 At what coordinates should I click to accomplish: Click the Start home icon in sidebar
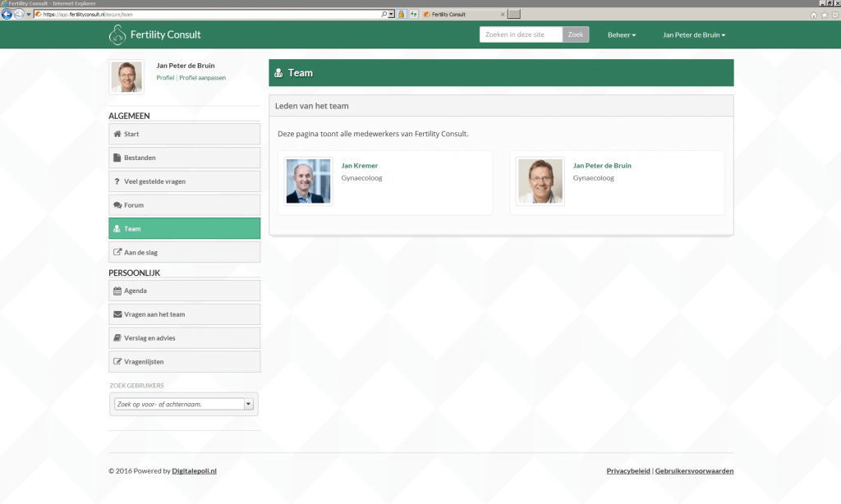coord(117,134)
